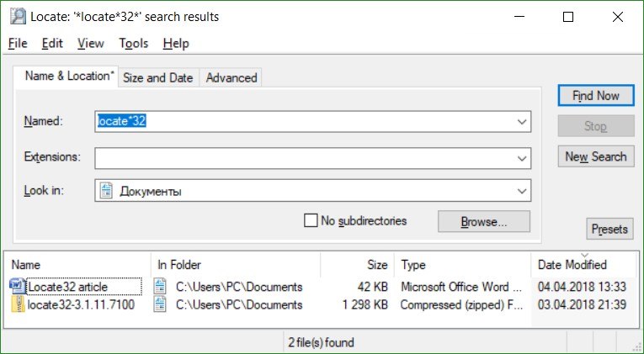Sort results by Type column header
The image size is (644, 354).
click(x=462, y=265)
